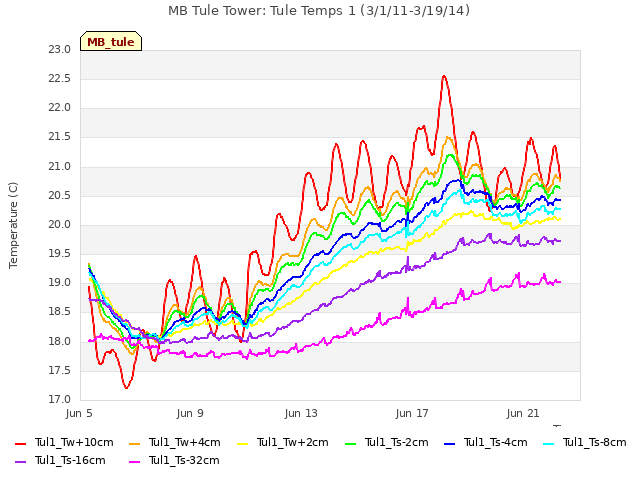The image size is (640, 480).
Task: Select the Tul1_Tw+2cm legend label
Action: point(293,442)
